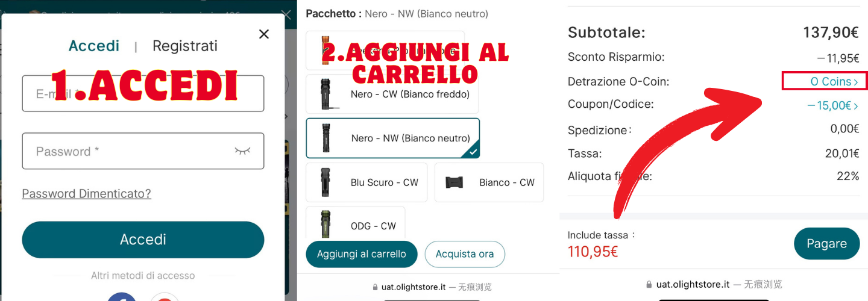Open the -15,00€ coupon code details
868x301 pixels.
point(833,105)
